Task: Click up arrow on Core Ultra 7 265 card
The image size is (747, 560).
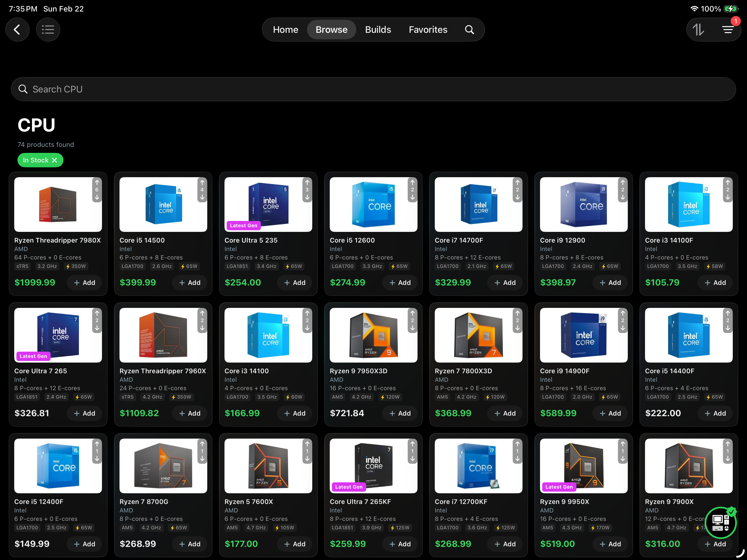Action: point(97,313)
